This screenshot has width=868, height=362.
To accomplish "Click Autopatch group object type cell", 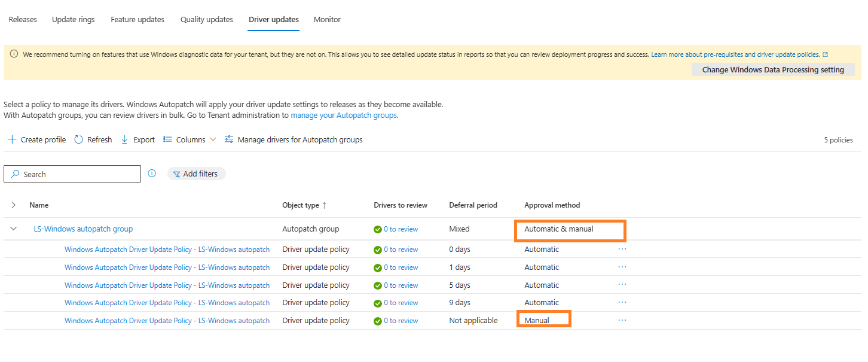I will [311, 229].
